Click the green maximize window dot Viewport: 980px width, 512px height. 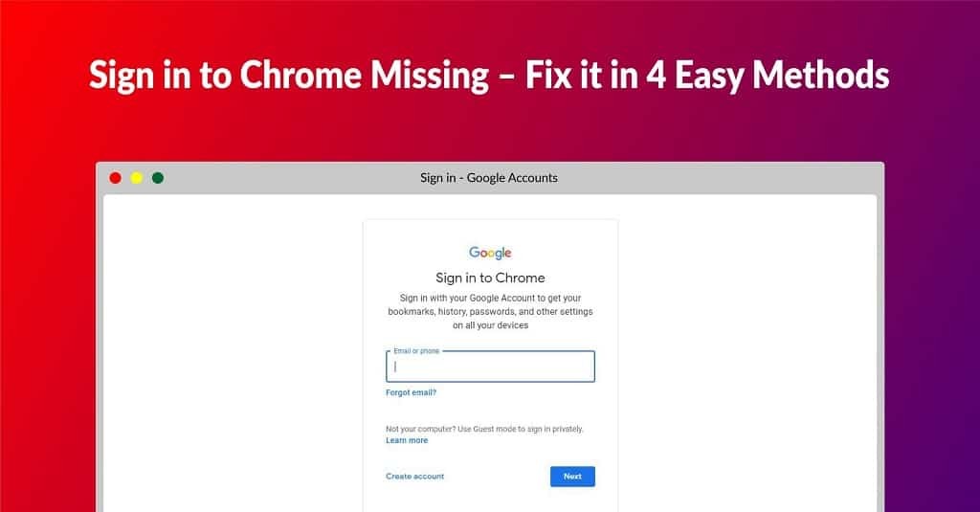(x=158, y=178)
